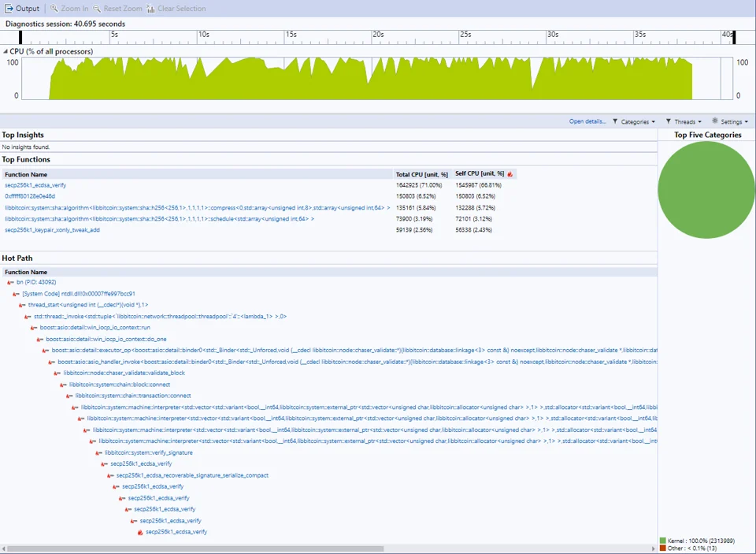Image resolution: width=756 pixels, height=554 pixels.
Task: Click the flame icon beside bn (PID: 43092)
Action: [10, 282]
